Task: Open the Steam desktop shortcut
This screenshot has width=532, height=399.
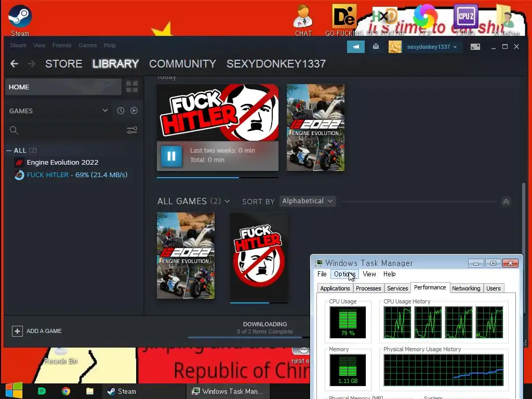Action: coord(20,20)
